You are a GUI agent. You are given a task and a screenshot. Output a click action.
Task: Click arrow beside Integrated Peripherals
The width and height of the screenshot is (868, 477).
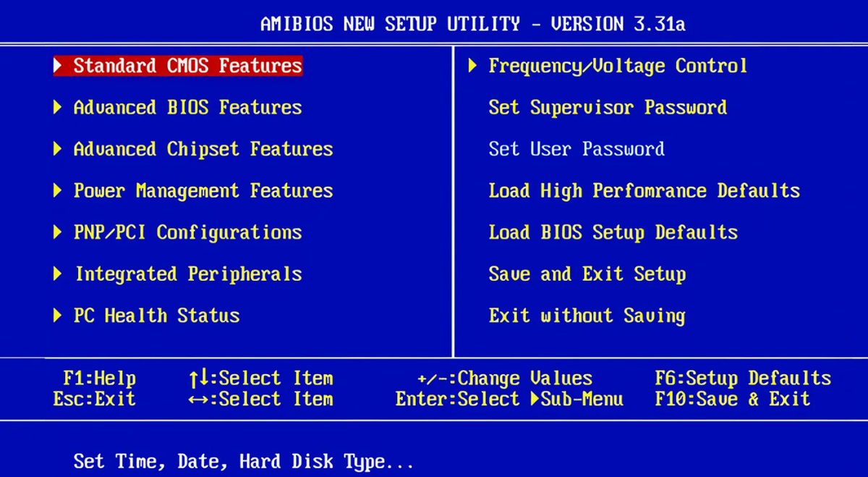58,274
